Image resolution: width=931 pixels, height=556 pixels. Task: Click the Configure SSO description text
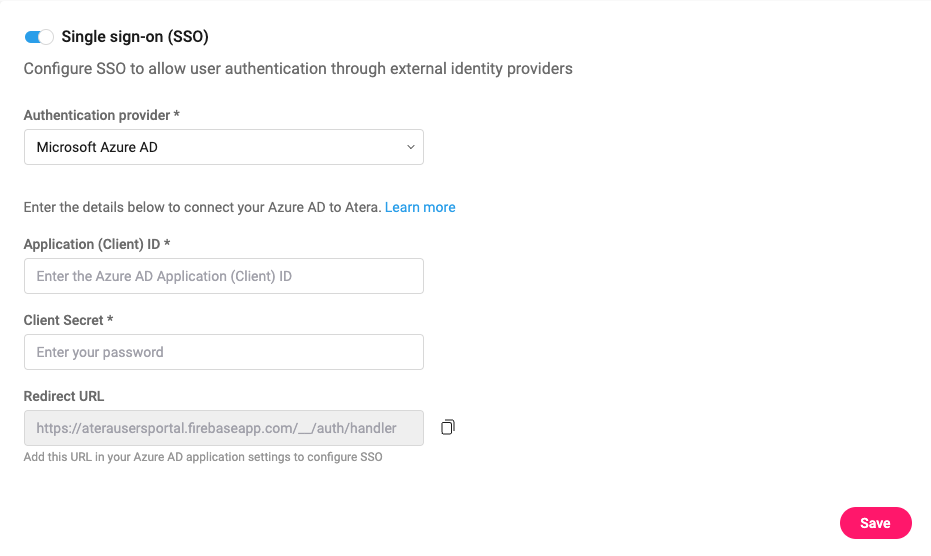[x=298, y=69]
